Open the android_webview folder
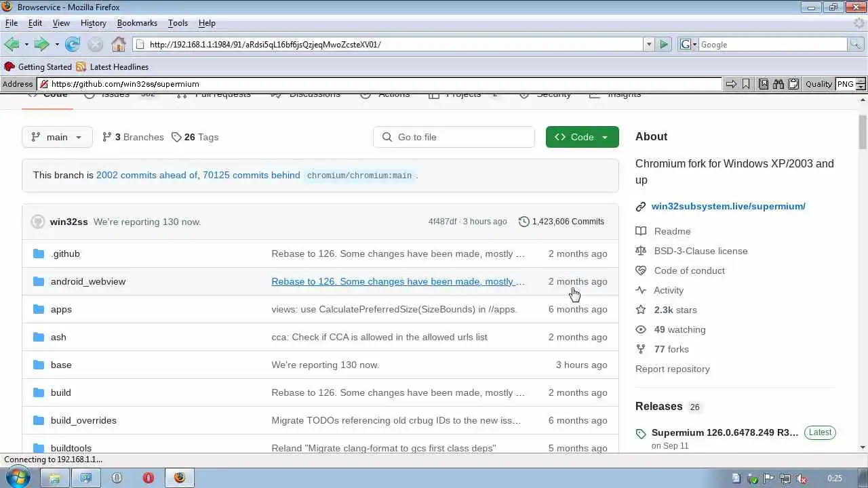The height and width of the screenshot is (488, 868). [88, 281]
